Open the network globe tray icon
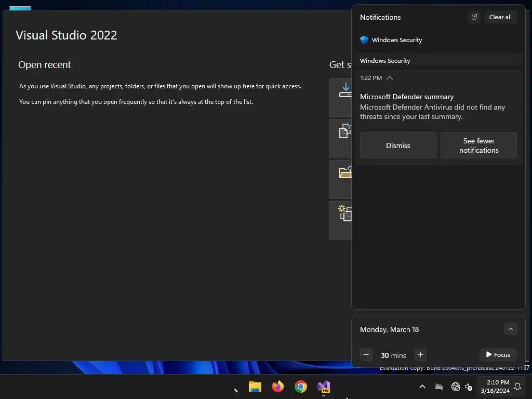 coord(455,387)
